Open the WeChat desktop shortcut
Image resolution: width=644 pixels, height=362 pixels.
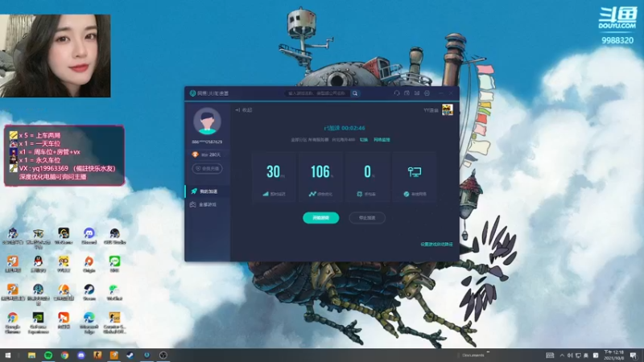(x=114, y=292)
